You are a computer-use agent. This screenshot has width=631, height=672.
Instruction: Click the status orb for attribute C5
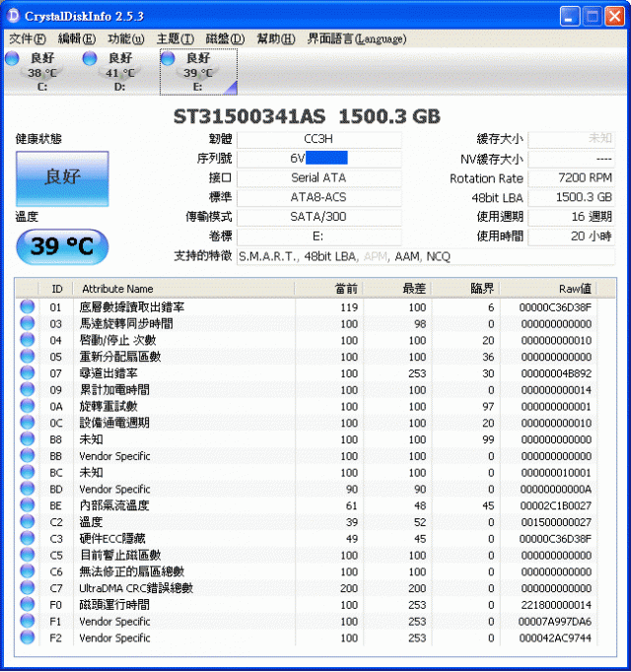click(28, 555)
